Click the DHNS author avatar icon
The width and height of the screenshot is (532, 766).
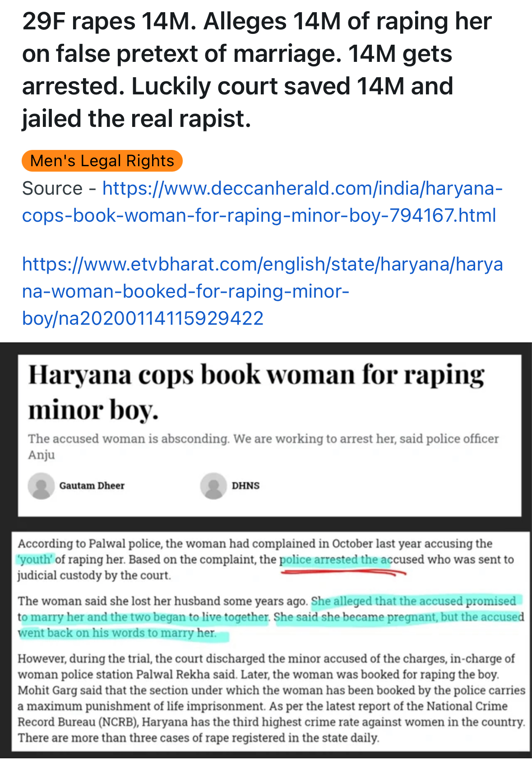pyautogui.click(x=213, y=486)
